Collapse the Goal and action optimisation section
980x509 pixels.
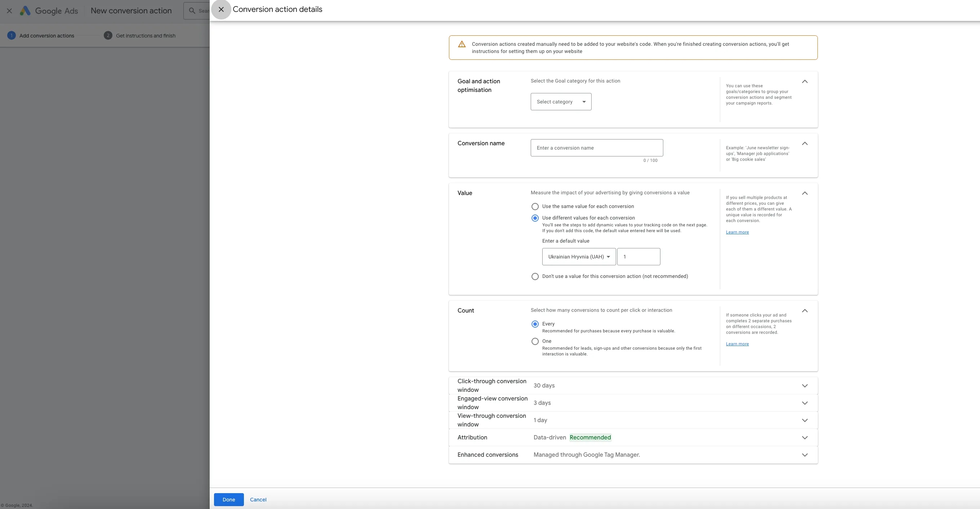coord(805,81)
